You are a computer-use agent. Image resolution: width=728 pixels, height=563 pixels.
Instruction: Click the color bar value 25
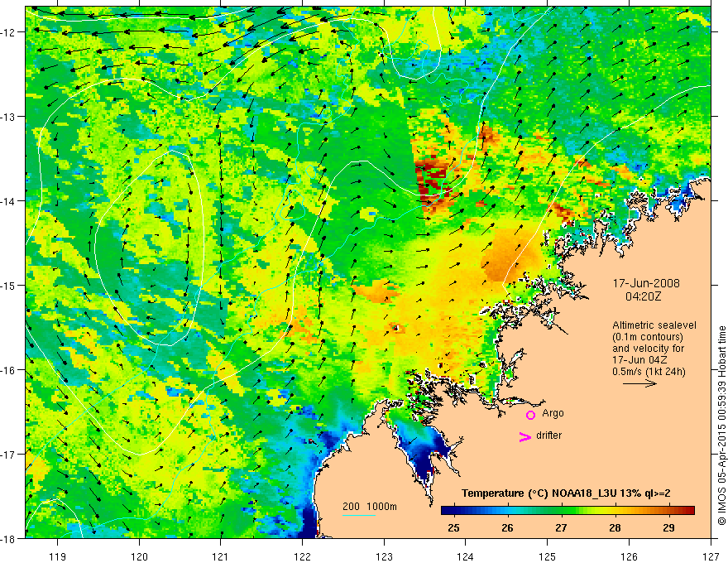[453, 527]
